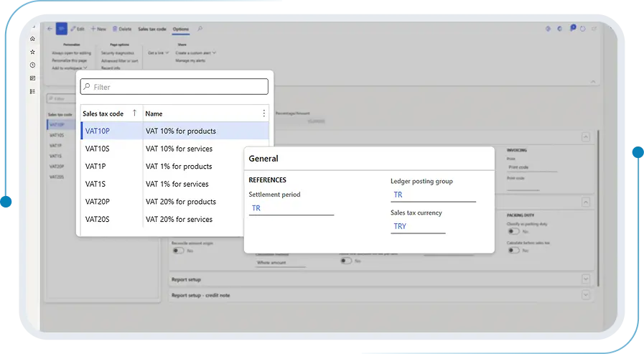Click the Sales tax code column header
The height and width of the screenshot is (354, 644).
(x=103, y=113)
